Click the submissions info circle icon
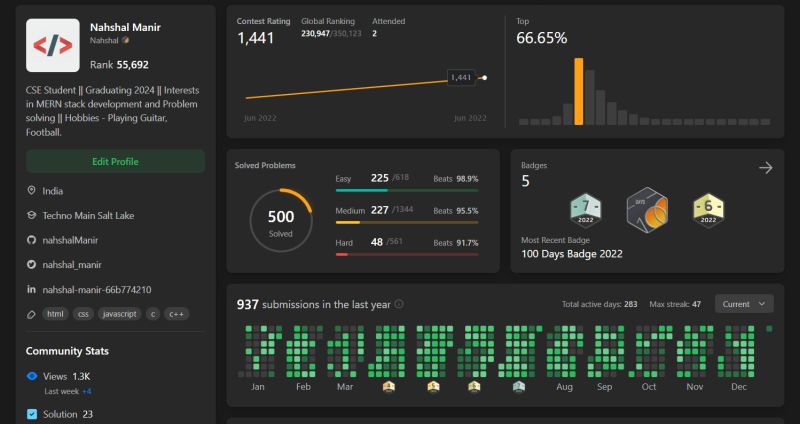Image resolution: width=800 pixels, height=424 pixels. tap(399, 304)
